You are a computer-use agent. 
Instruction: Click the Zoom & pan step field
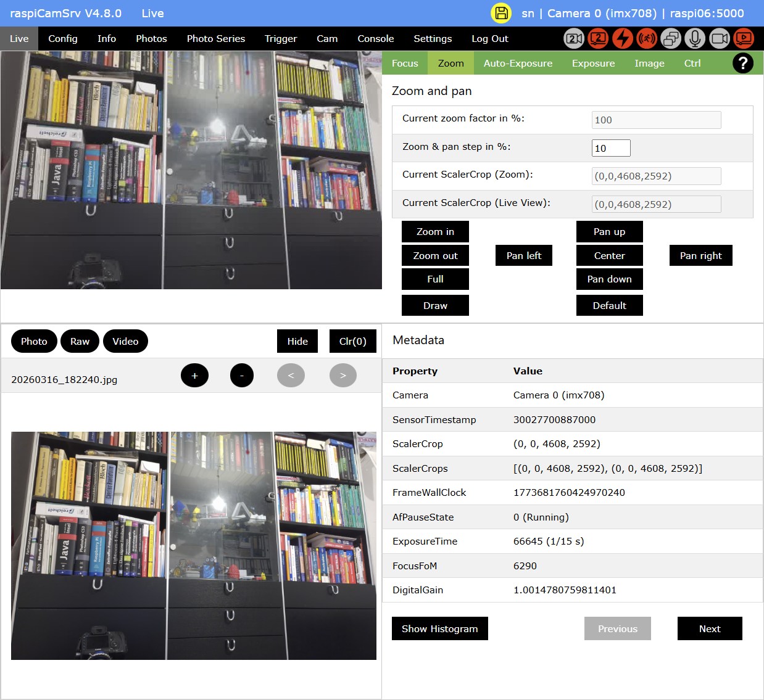610,148
